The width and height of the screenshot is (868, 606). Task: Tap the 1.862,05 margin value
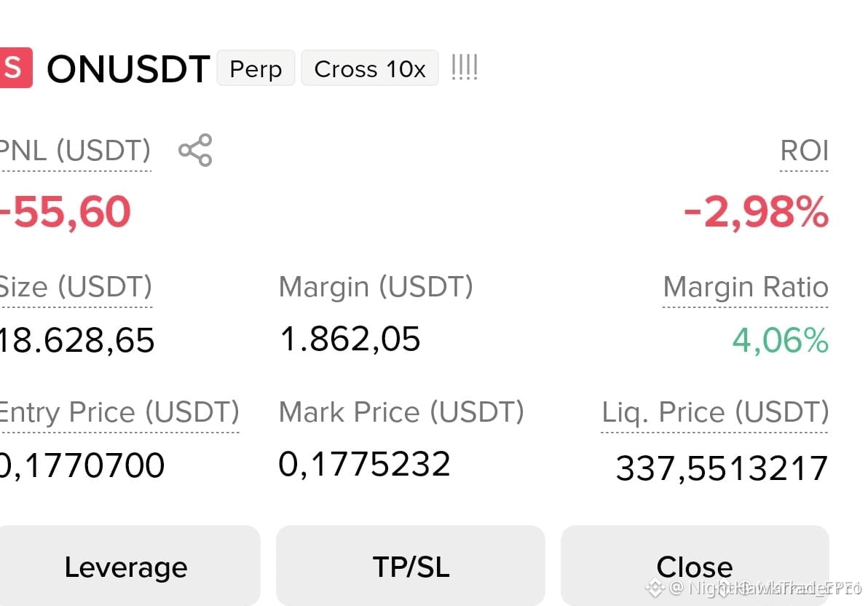(x=350, y=339)
